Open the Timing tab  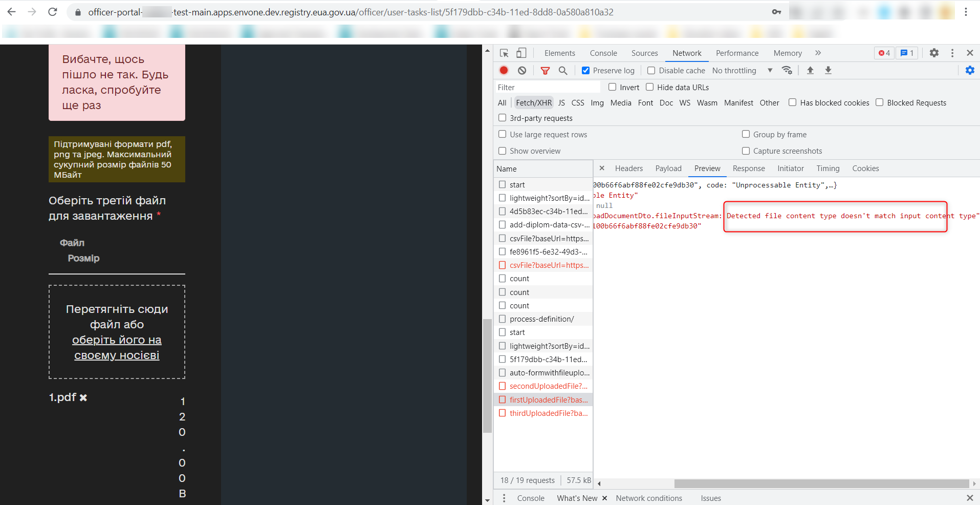[827, 168]
